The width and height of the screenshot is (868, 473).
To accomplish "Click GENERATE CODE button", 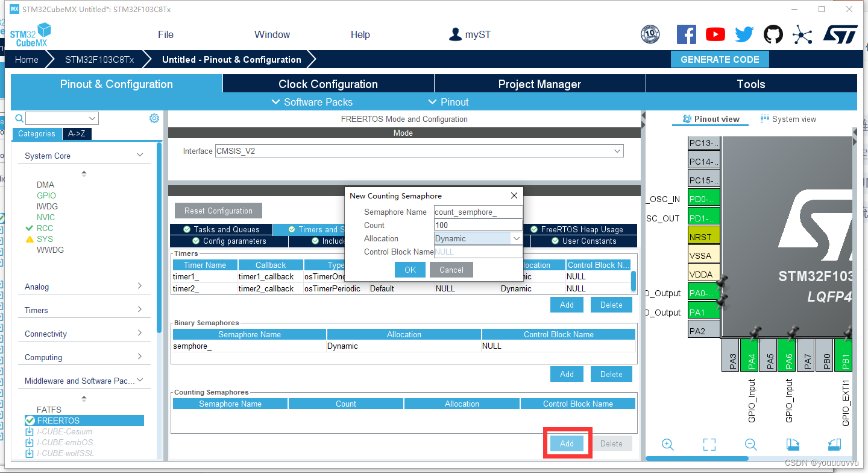I will point(720,59).
